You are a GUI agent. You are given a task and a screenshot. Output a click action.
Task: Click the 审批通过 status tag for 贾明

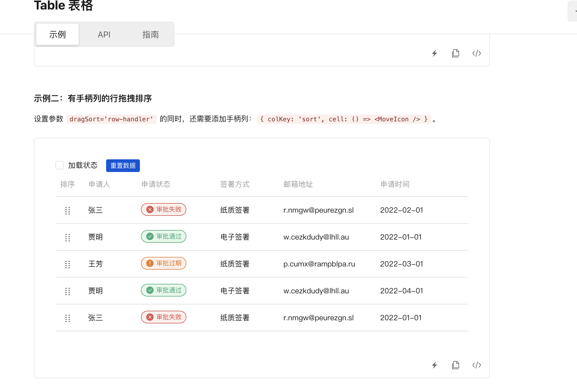pos(163,236)
